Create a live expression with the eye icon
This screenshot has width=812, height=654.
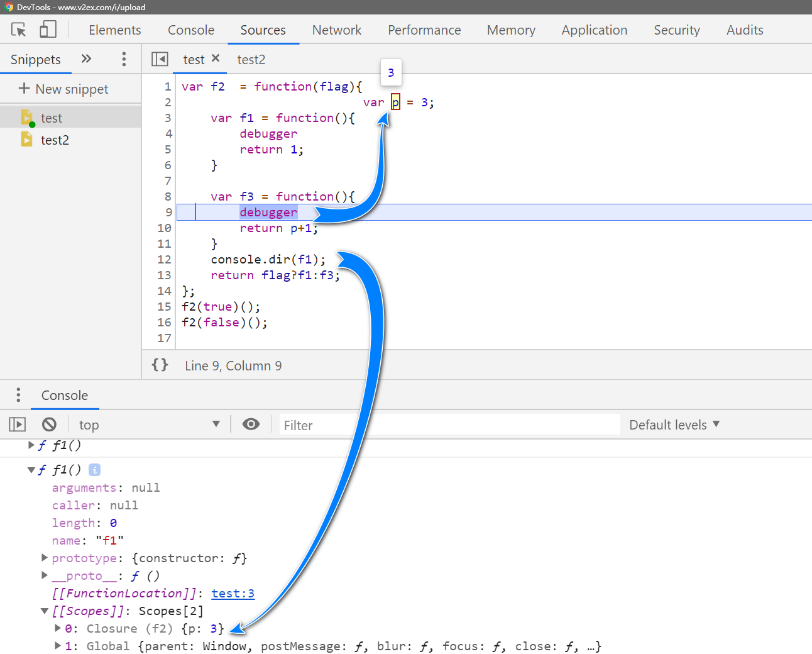click(x=251, y=424)
